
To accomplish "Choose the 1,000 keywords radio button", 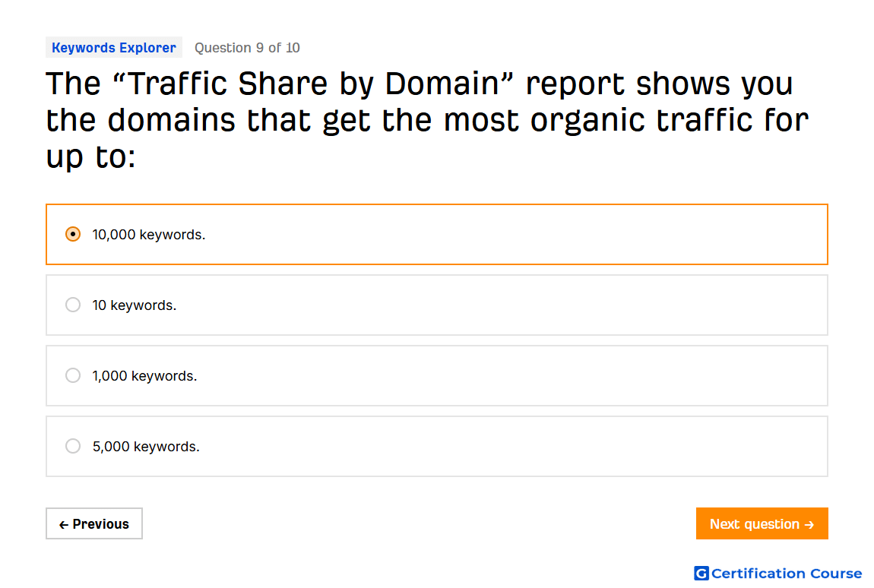I will [x=72, y=375].
